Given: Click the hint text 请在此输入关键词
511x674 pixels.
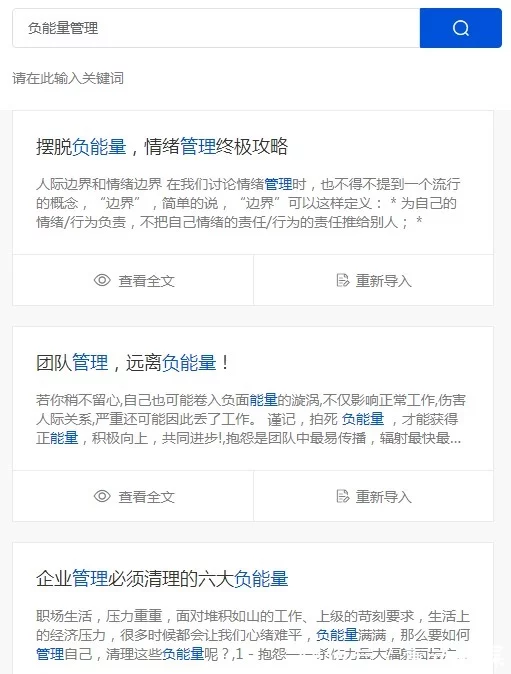Looking at the screenshot, I should pos(68,78).
